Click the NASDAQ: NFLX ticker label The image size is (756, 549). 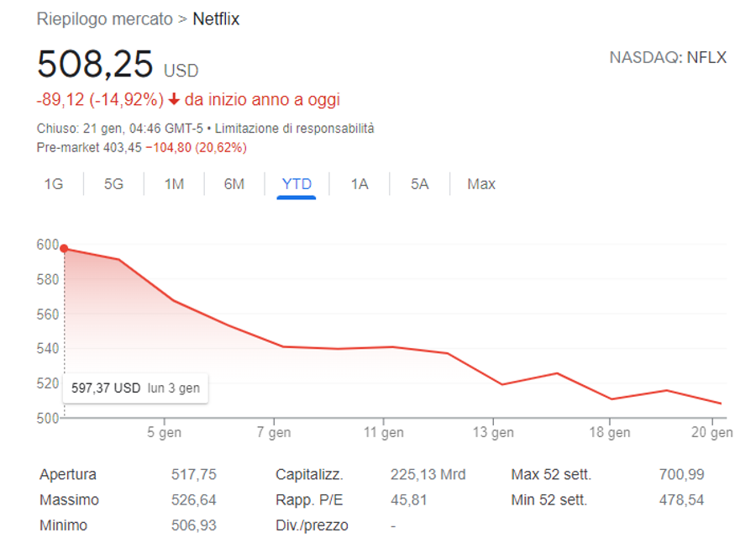point(668,57)
